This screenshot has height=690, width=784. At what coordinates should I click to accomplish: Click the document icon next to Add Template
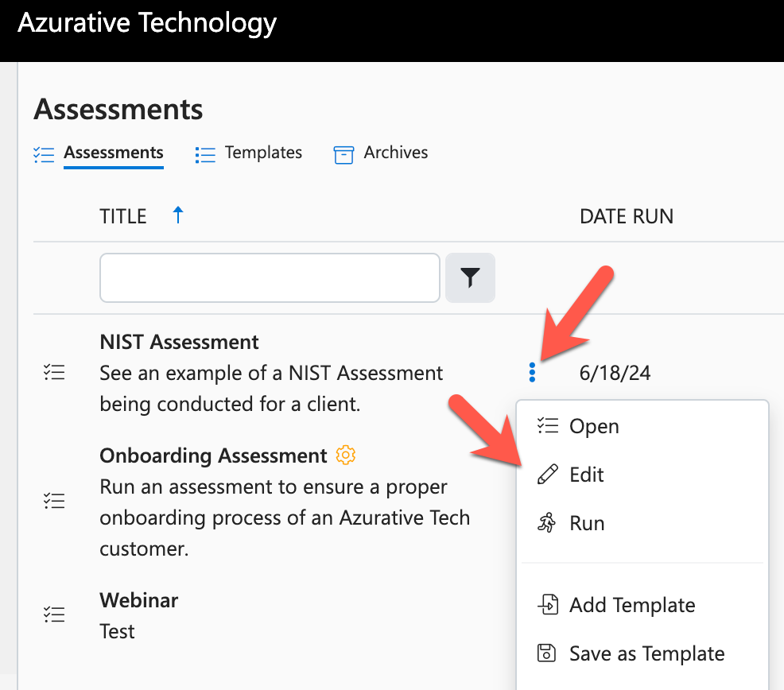(x=548, y=604)
